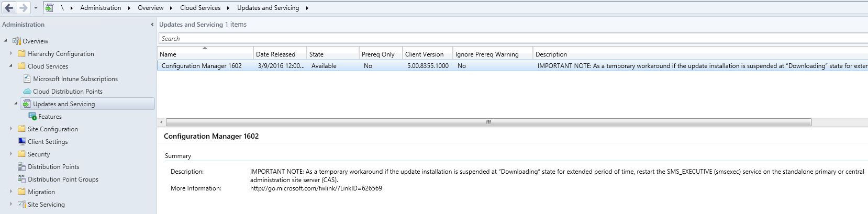Select the Configuration Manager 1602 row
Image resolution: width=868 pixels, height=214 pixels.
513,66
